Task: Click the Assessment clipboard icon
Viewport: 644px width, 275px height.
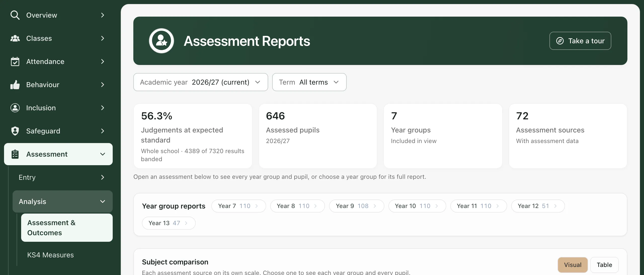Action: click(15, 154)
